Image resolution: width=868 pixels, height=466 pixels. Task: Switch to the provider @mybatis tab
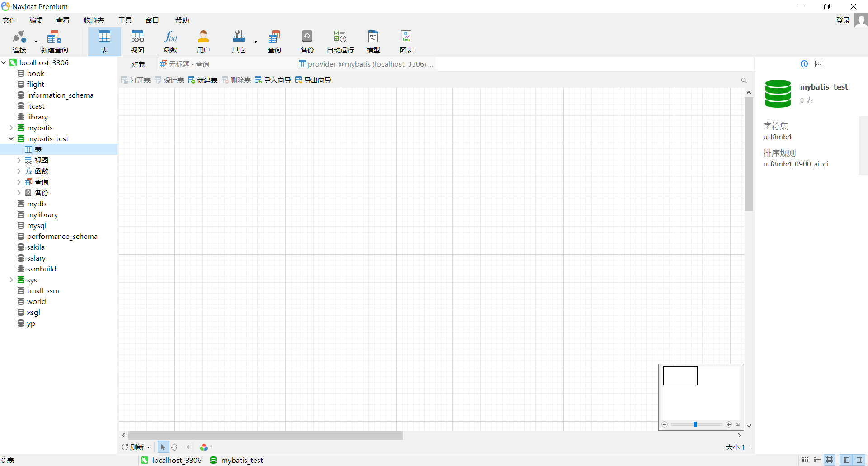[366, 64]
